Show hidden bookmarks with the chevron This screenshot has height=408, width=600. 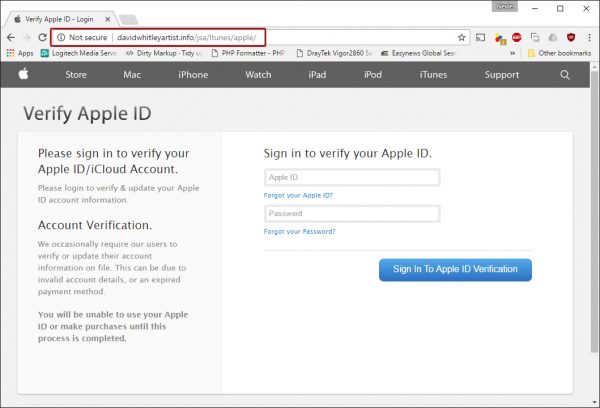coord(513,53)
